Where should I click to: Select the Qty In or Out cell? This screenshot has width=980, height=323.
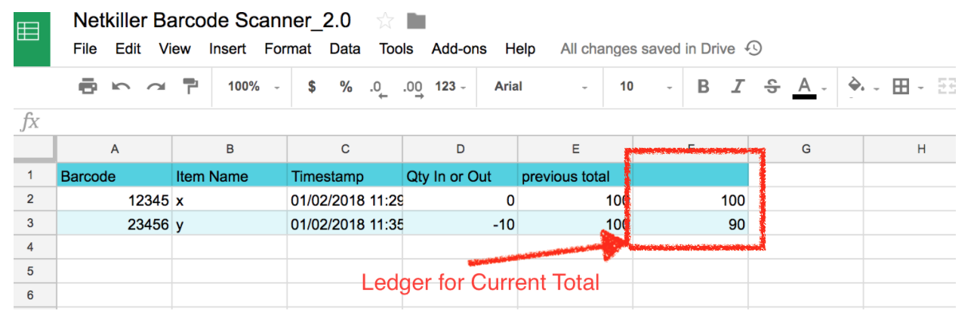click(461, 176)
